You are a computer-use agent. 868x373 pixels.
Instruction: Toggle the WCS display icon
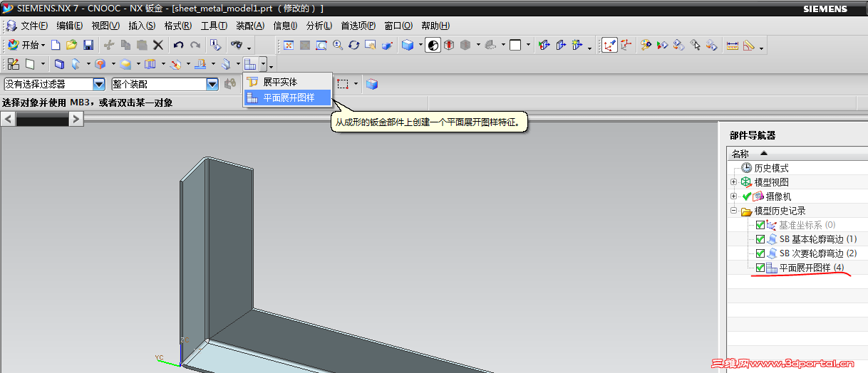pyautogui.click(x=609, y=45)
